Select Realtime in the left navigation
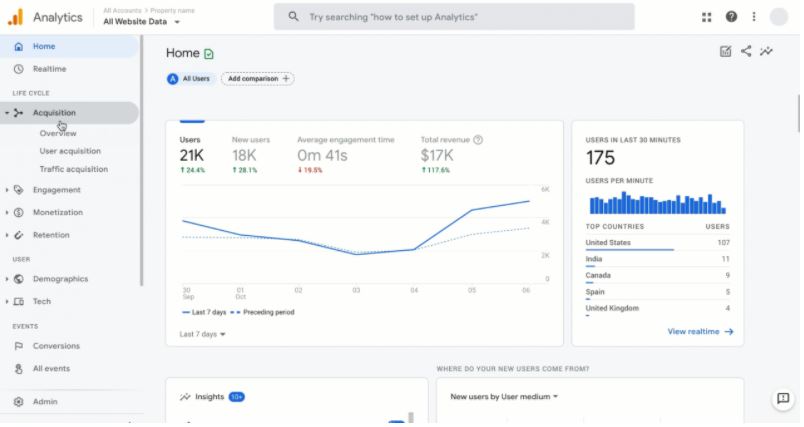The width and height of the screenshot is (804, 427). tap(49, 69)
